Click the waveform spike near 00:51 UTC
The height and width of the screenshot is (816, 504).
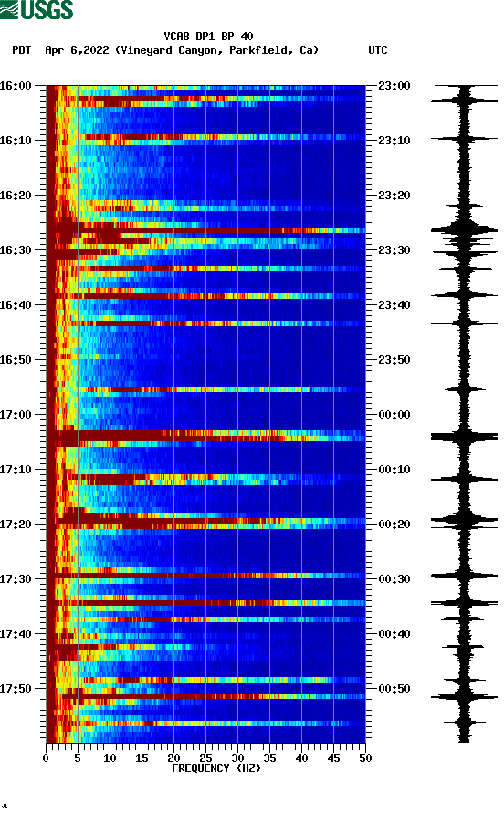coord(464,696)
